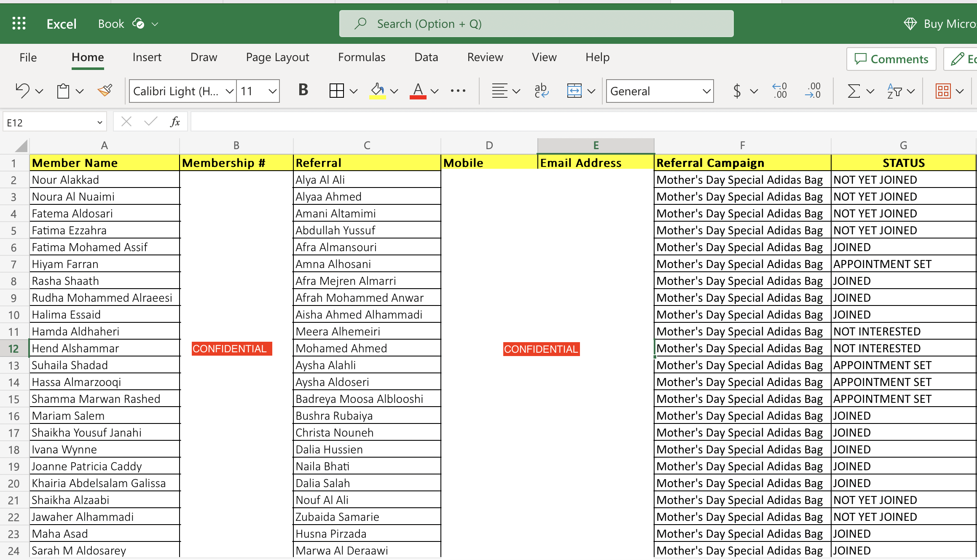This screenshot has height=560, width=977.
Task: Click the Merge cells icon
Action: click(574, 91)
